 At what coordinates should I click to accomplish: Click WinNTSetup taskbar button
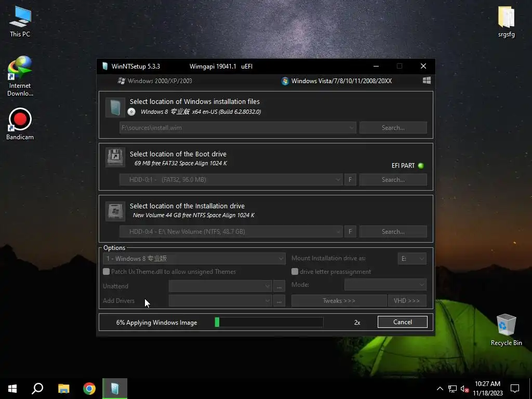(x=115, y=389)
